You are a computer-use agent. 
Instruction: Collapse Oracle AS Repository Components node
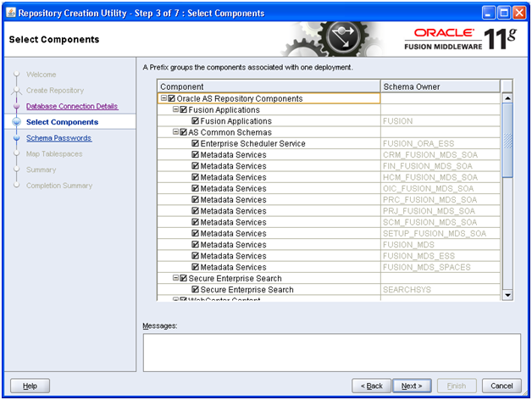pos(163,98)
